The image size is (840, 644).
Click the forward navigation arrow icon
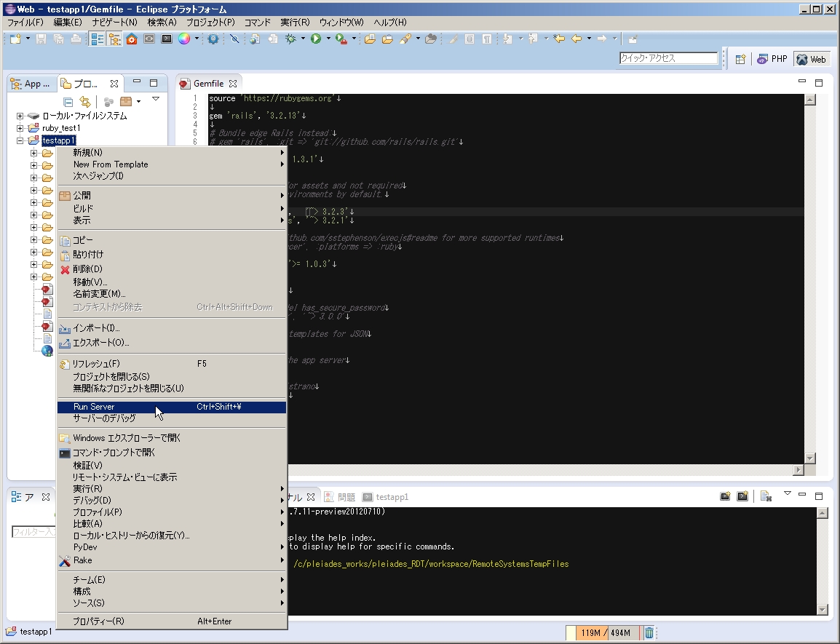click(601, 39)
